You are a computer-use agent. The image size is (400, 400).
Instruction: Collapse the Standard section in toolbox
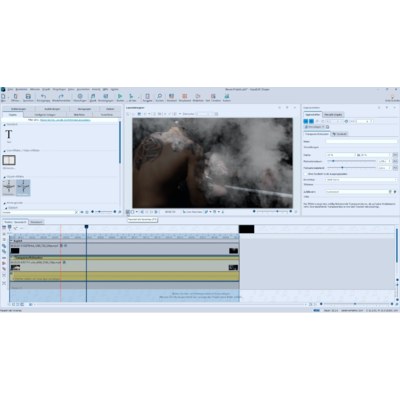[x=5, y=125]
